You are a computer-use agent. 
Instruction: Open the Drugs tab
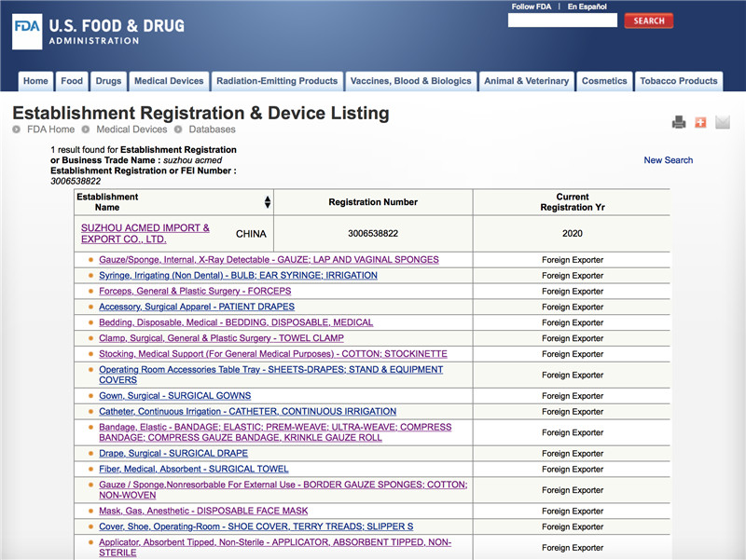108,81
